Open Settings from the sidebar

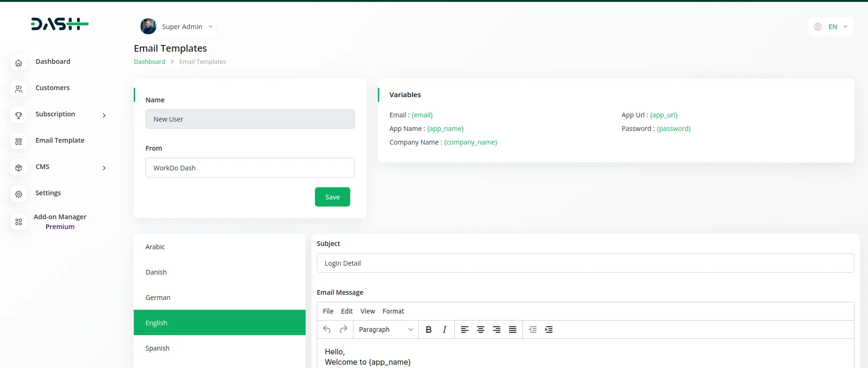[x=48, y=193]
